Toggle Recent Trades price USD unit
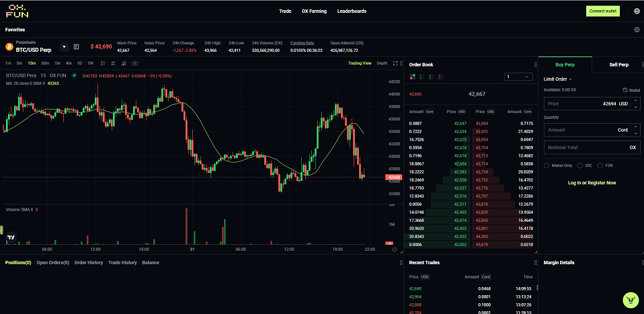This screenshot has height=314, width=644. click(x=425, y=277)
